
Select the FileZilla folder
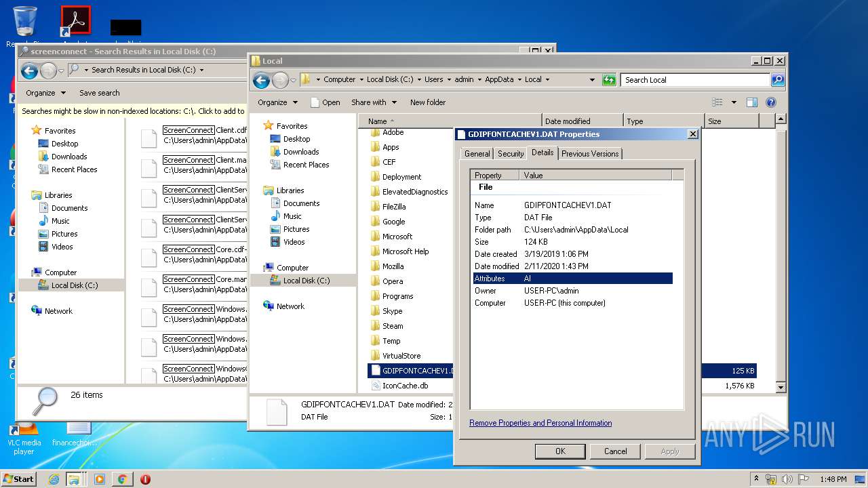393,207
